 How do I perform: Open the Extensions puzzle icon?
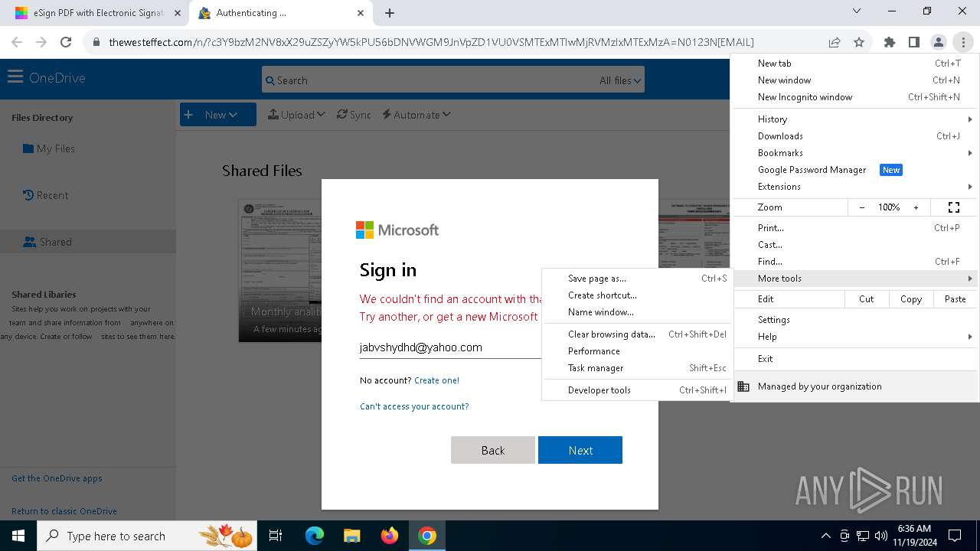(890, 42)
